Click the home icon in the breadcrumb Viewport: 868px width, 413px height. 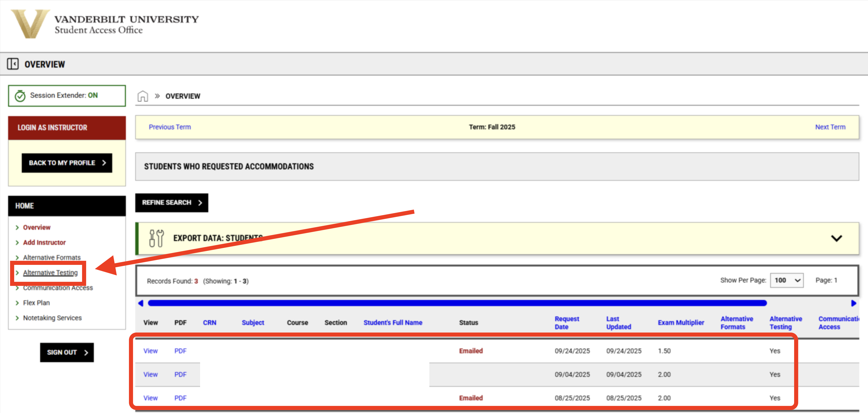(x=143, y=96)
